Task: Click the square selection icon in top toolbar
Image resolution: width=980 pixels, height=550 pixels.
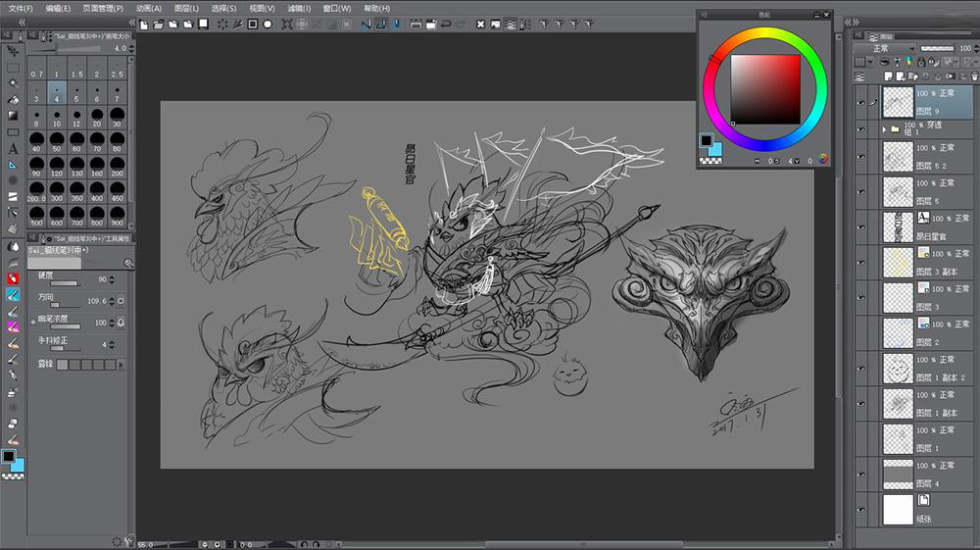Action: pyautogui.click(x=253, y=25)
